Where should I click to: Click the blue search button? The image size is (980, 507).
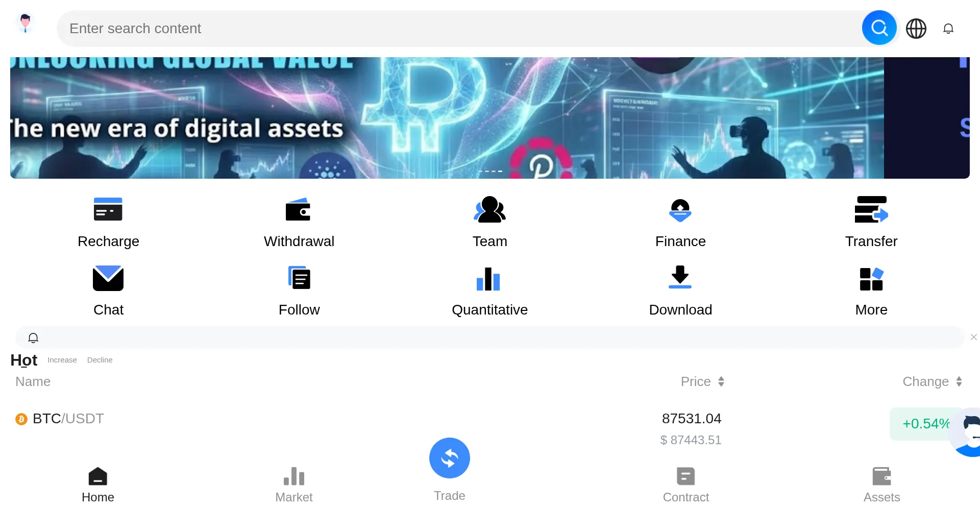click(879, 28)
